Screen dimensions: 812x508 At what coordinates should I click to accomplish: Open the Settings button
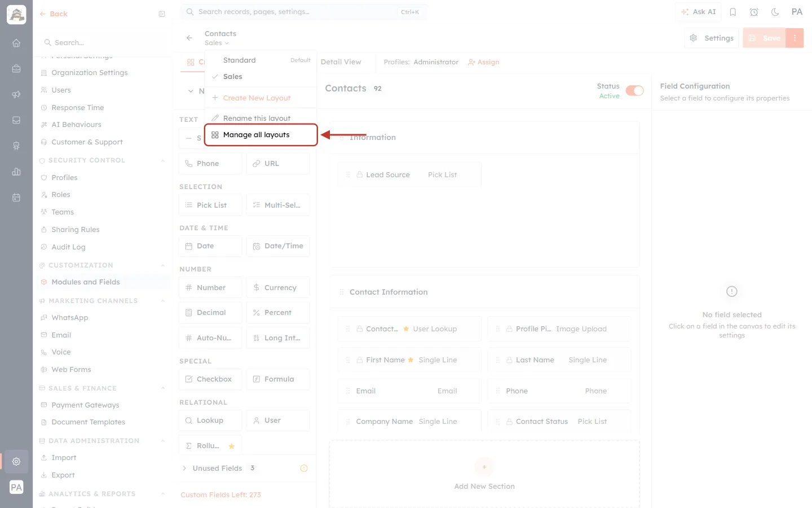712,38
